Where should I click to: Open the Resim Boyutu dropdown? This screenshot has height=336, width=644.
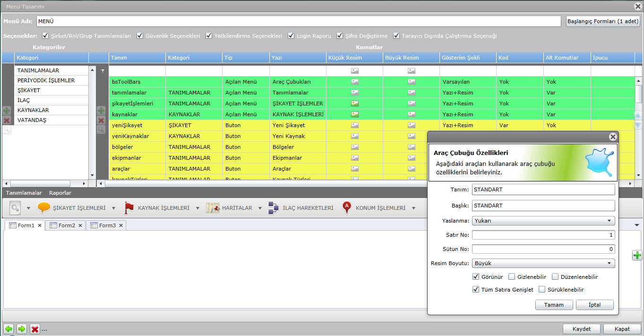point(543,263)
